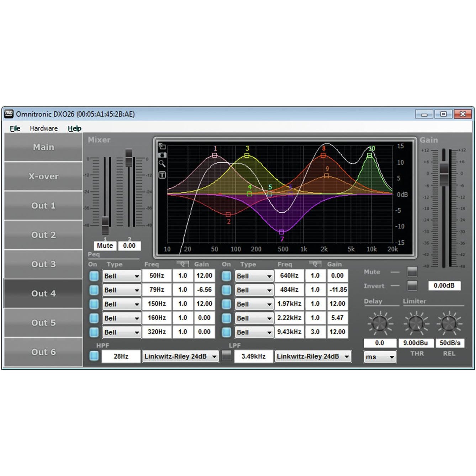Click the Limiter THR knob
This screenshot has width=476, height=476.
(416, 323)
